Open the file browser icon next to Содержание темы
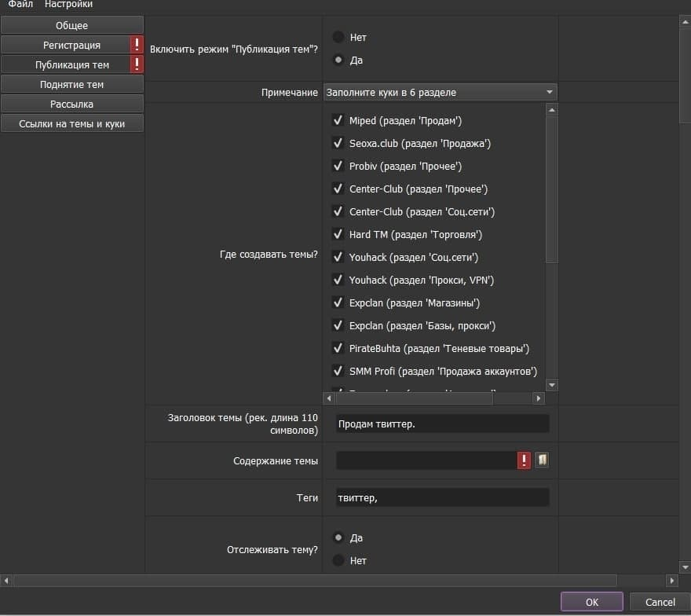Viewport: 691px width, 616px height. coord(542,460)
